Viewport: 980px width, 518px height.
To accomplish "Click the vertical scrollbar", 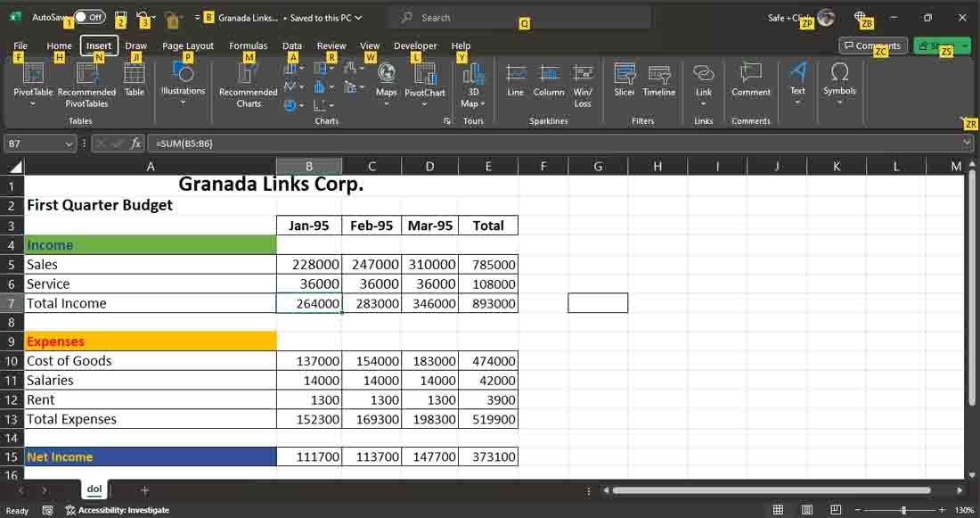I will (972, 288).
